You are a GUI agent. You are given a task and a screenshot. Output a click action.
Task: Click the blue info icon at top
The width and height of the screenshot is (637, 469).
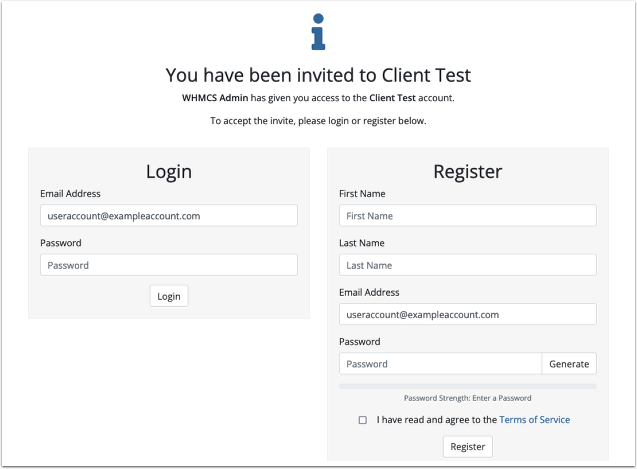tap(318, 32)
